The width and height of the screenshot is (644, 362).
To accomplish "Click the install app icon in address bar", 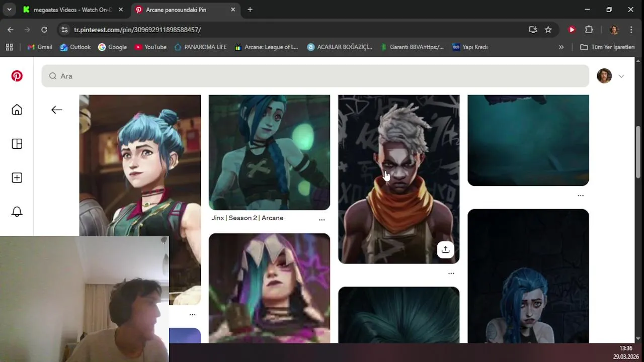I will click(533, 30).
